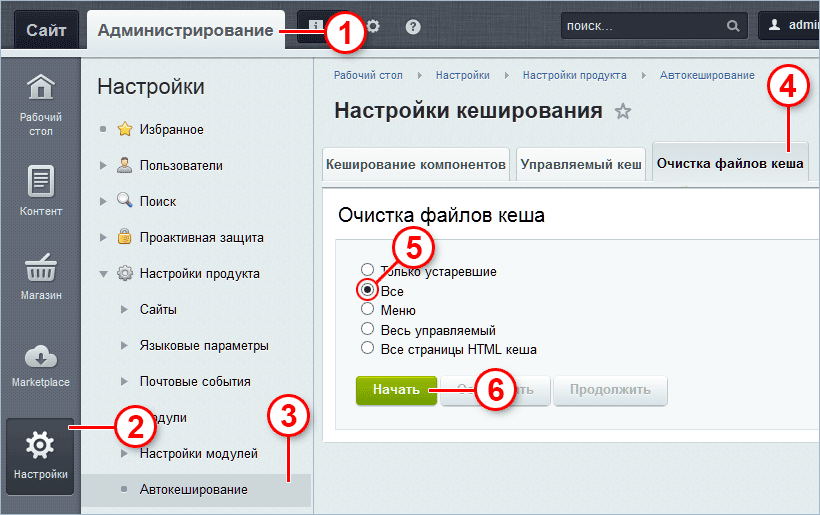Select the Меню radio option

pyautogui.click(x=367, y=310)
